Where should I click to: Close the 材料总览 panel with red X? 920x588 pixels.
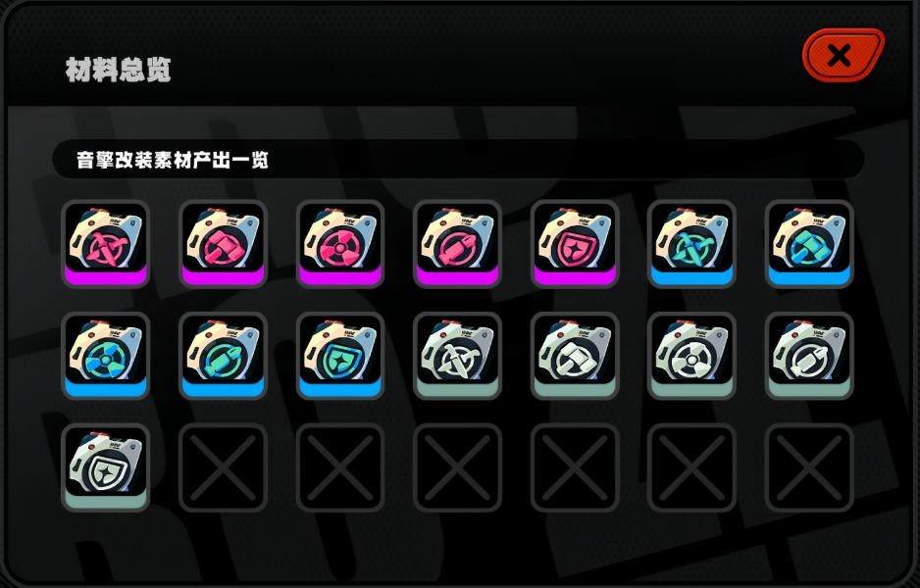(843, 55)
